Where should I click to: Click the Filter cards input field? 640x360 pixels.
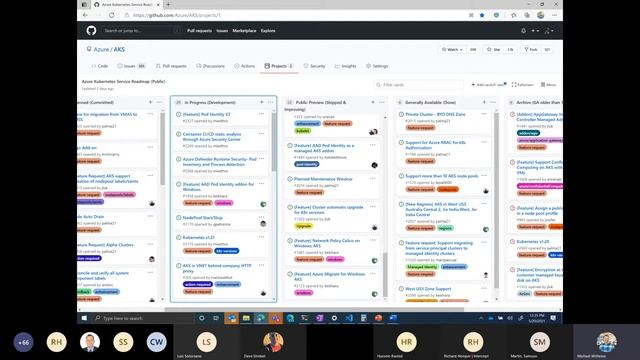point(418,85)
